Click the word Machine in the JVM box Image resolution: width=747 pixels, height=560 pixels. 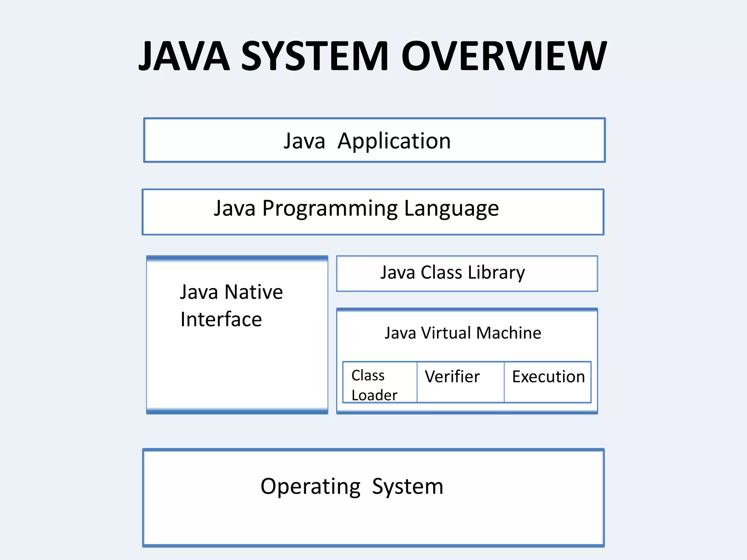pyautogui.click(x=509, y=333)
